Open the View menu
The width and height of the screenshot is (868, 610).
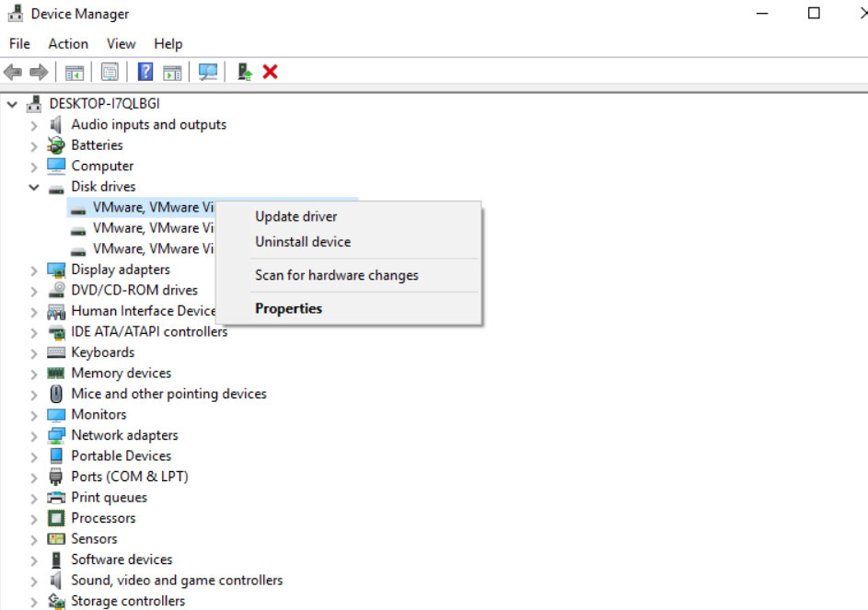click(122, 44)
